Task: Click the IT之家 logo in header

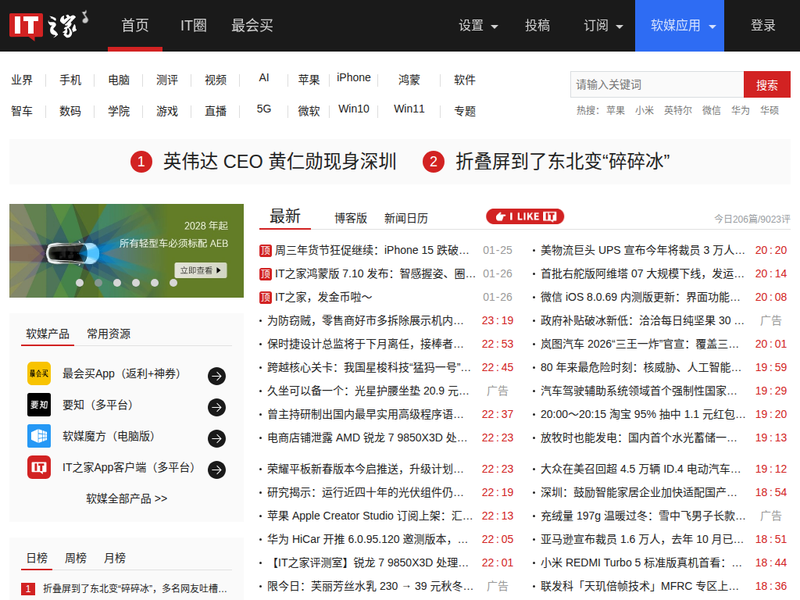Action: click(49, 25)
